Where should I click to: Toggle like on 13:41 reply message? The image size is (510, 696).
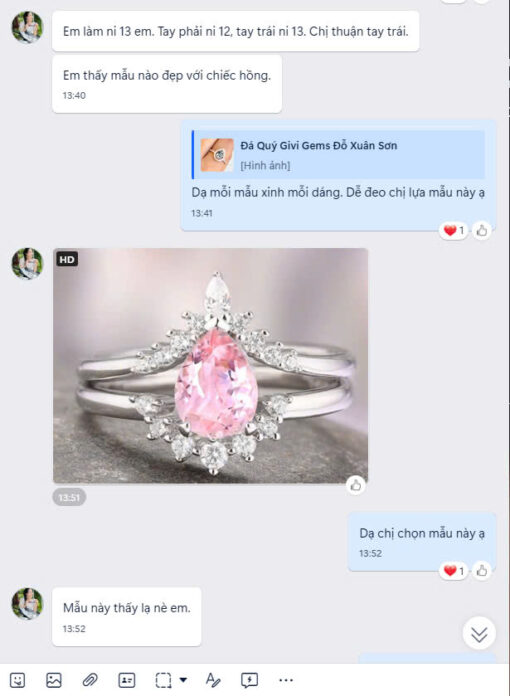click(482, 231)
